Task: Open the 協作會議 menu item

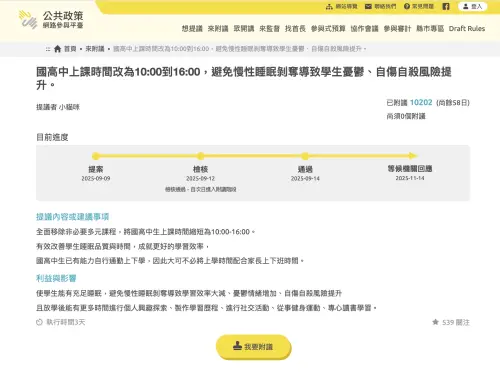Action: (x=364, y=29)
